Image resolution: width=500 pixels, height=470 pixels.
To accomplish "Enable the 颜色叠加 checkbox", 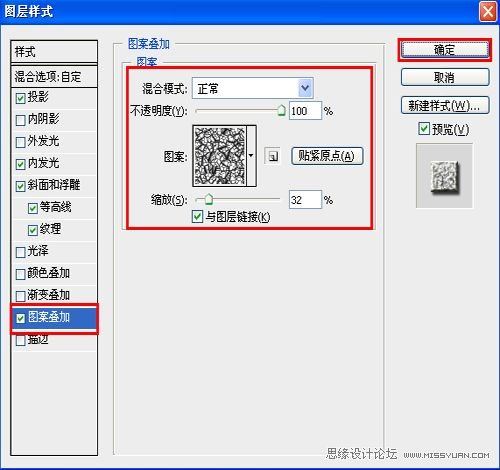I will (21, 274).
